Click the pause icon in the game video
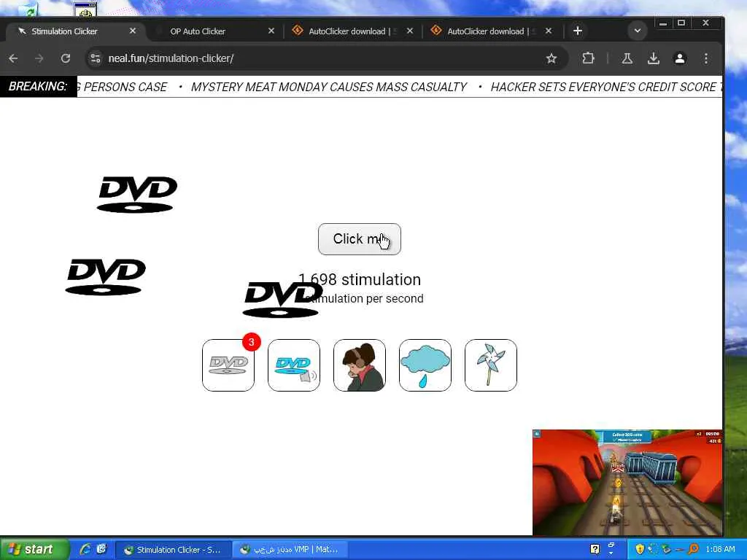 click(x=537, y=434)
